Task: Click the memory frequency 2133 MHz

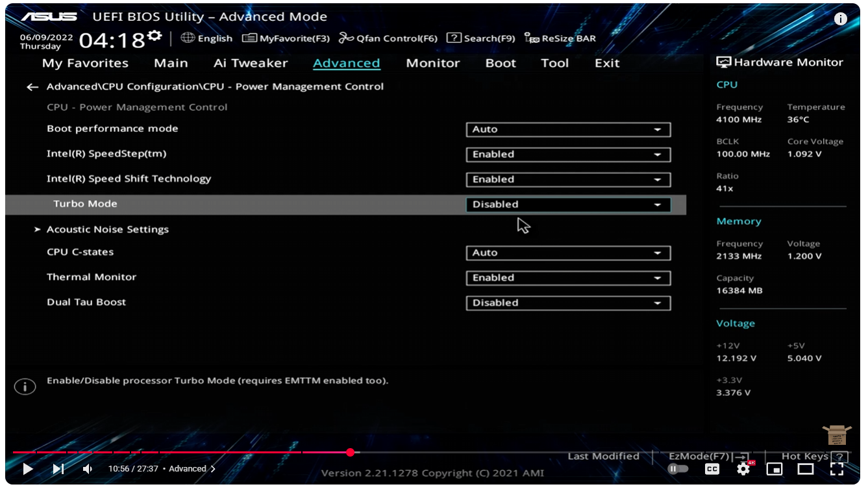Action: [x=739, y=256]
